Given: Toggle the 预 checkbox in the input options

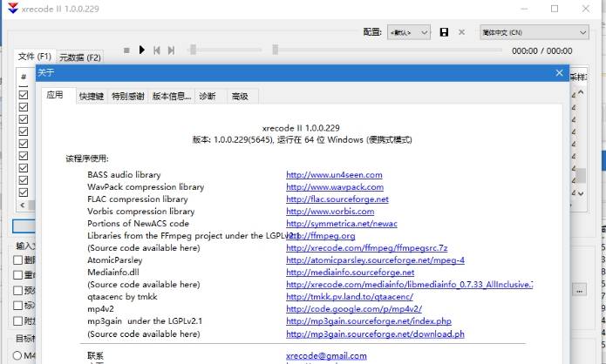Looking at the screenshot, I should click(17, 290).
